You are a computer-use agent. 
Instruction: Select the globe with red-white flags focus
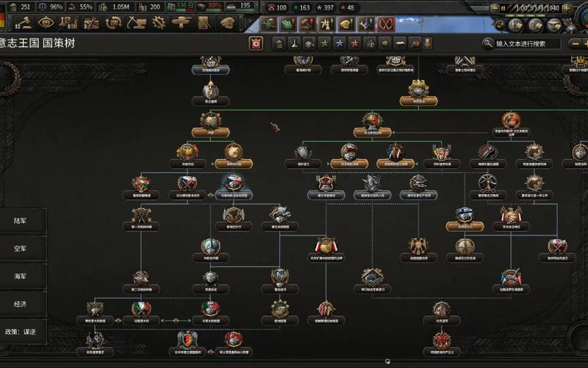coord(326,250)
